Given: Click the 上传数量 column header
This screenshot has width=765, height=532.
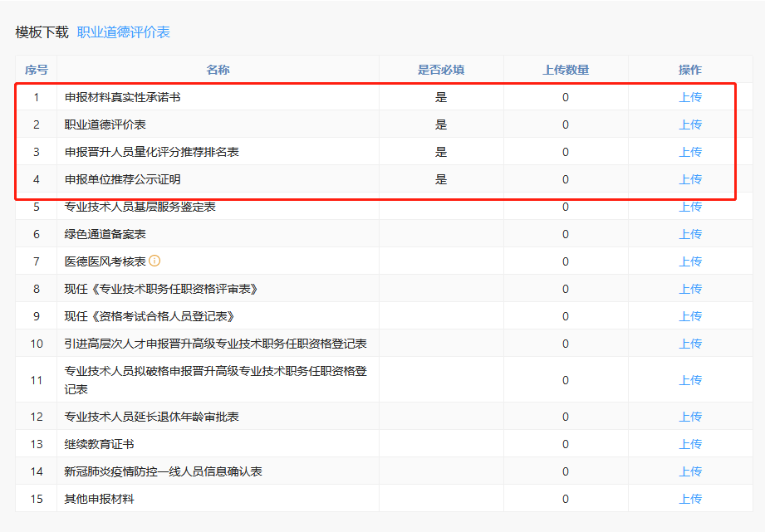Looking at the screenshot, I should click(566, 70).
